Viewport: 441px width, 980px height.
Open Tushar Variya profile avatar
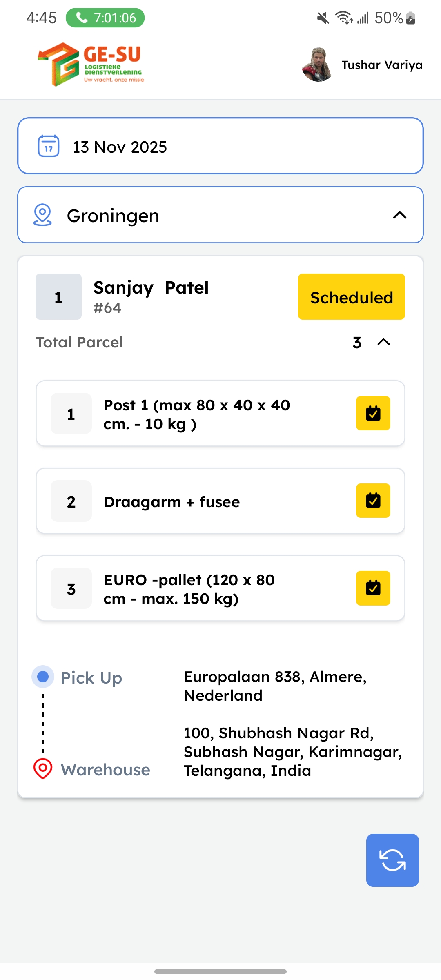[317, 65]
